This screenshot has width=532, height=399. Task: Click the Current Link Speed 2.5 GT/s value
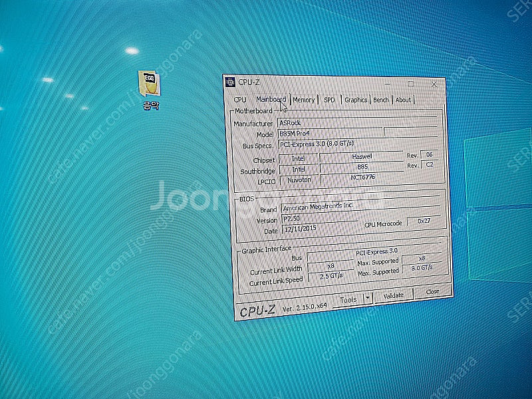pyautogui.click(x=331, y=276)
